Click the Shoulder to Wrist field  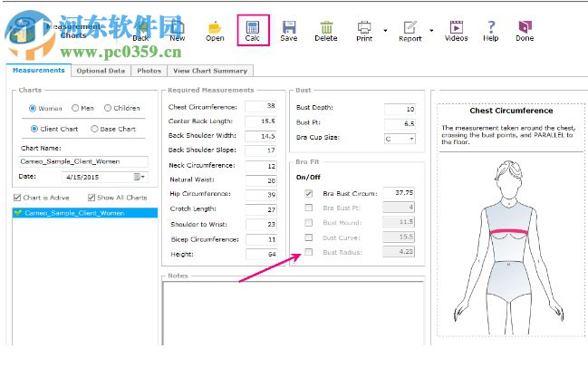pos(262,224)
